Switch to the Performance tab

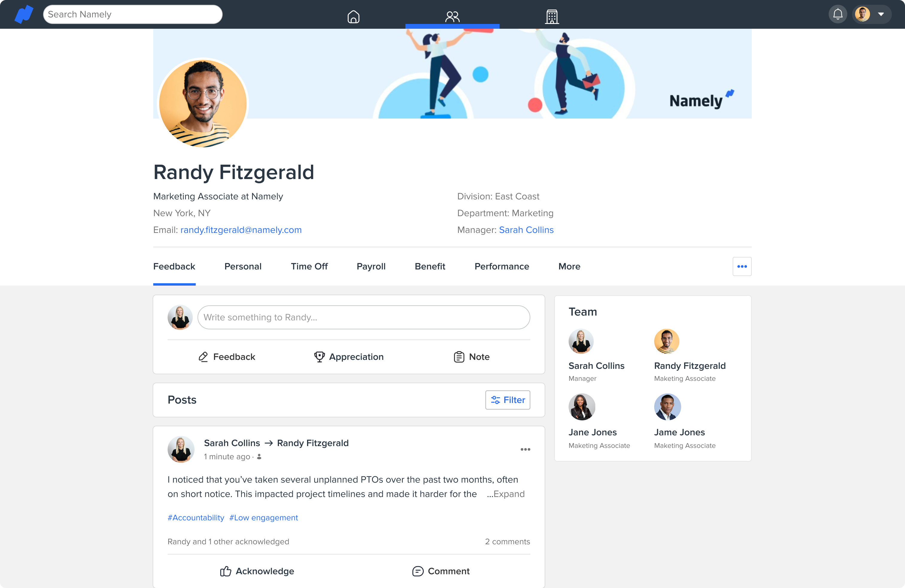point(501,266)
